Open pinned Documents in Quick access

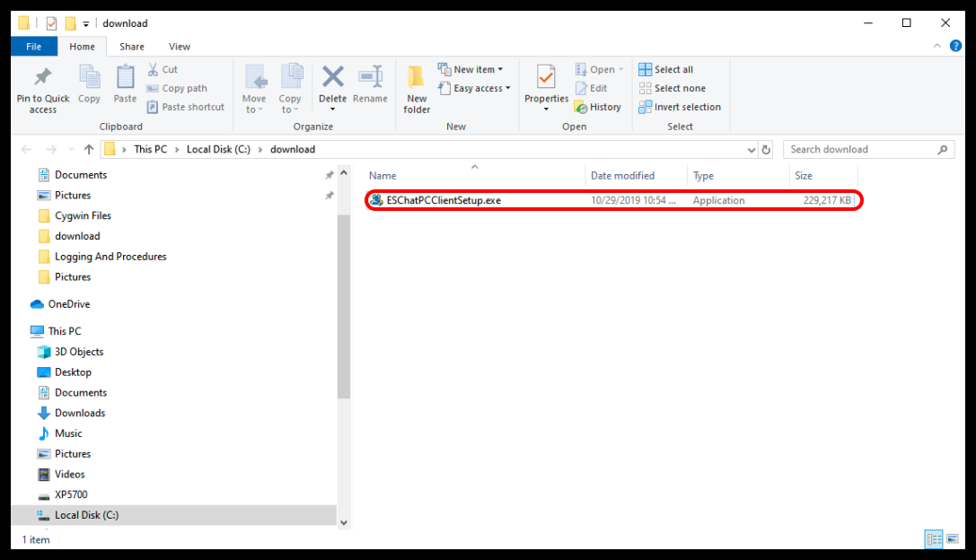pos(81,175)
